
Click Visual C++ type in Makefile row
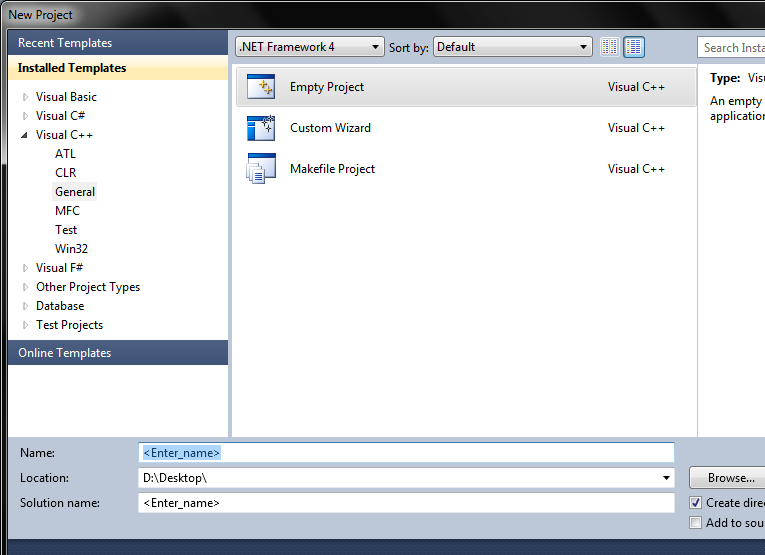(x=636, y=169)
